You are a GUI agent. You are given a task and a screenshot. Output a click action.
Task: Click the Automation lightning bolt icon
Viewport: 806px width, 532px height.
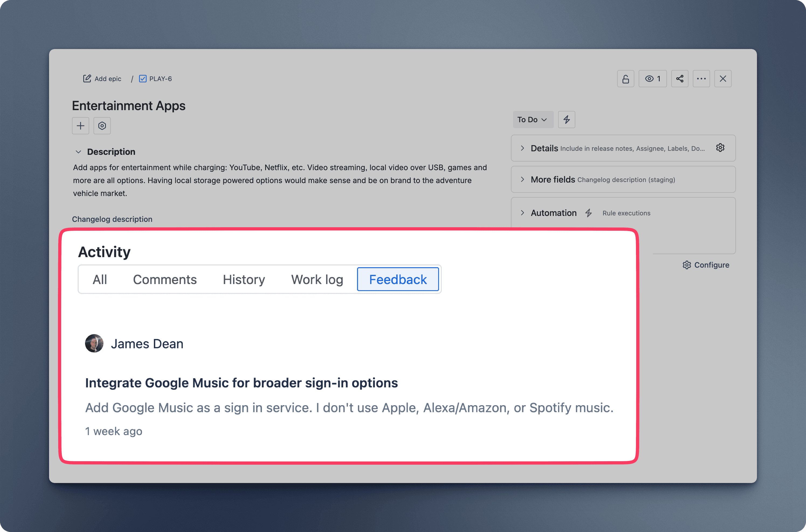pos(589,213)
